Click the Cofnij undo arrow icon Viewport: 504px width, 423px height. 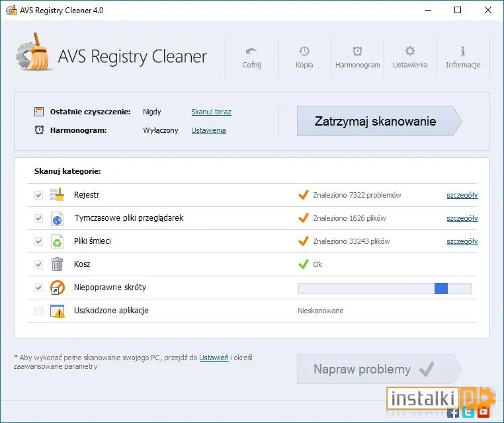point(251,51)
